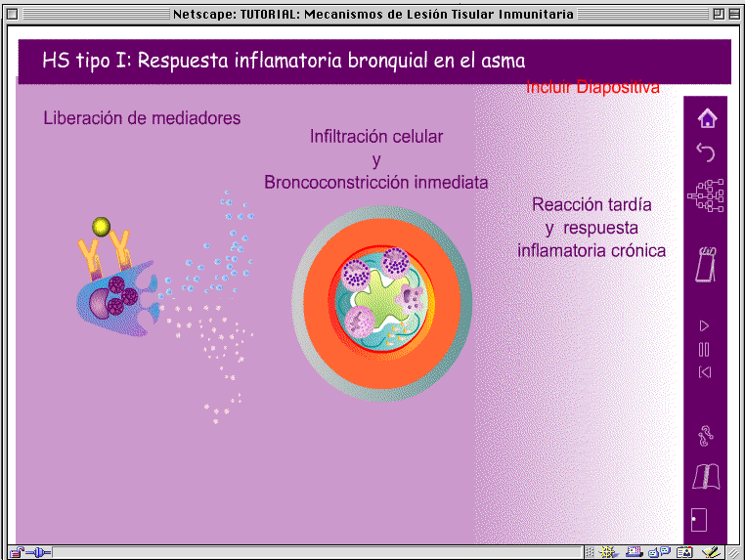Viewport: 745px width, 560px height.
Task: Click 'Reacción tardía y respuesta inflamatoria crónica'
Action: tap(592, 228)
